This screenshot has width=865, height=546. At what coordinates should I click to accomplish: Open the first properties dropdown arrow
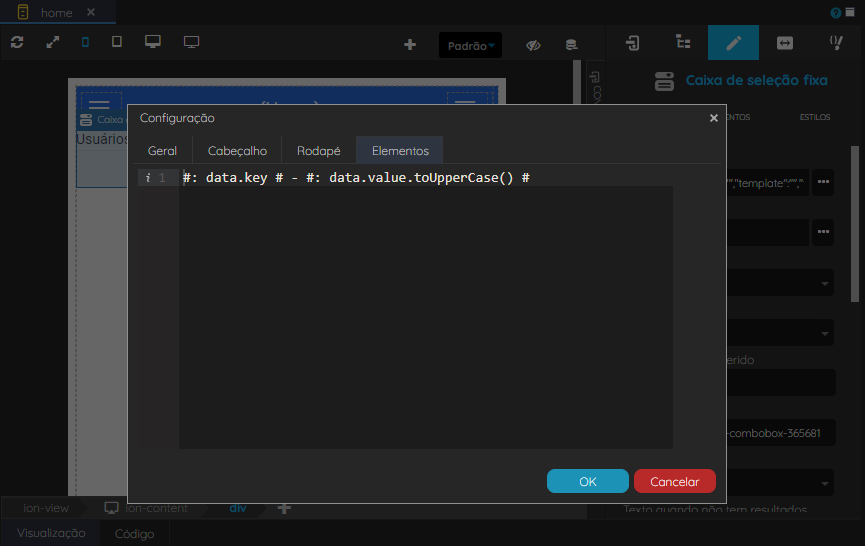click(x=825, y=283)
